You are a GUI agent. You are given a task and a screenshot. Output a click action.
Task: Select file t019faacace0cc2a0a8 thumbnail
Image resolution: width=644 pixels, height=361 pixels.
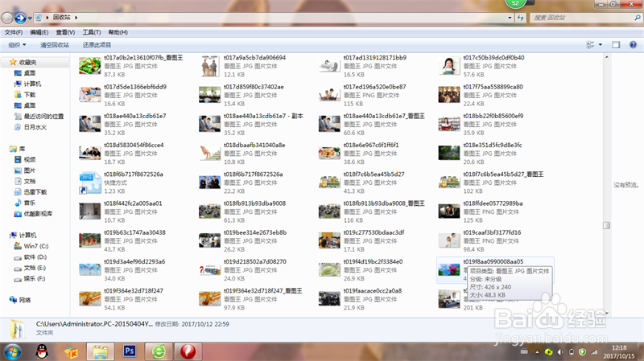pos(329,298)
